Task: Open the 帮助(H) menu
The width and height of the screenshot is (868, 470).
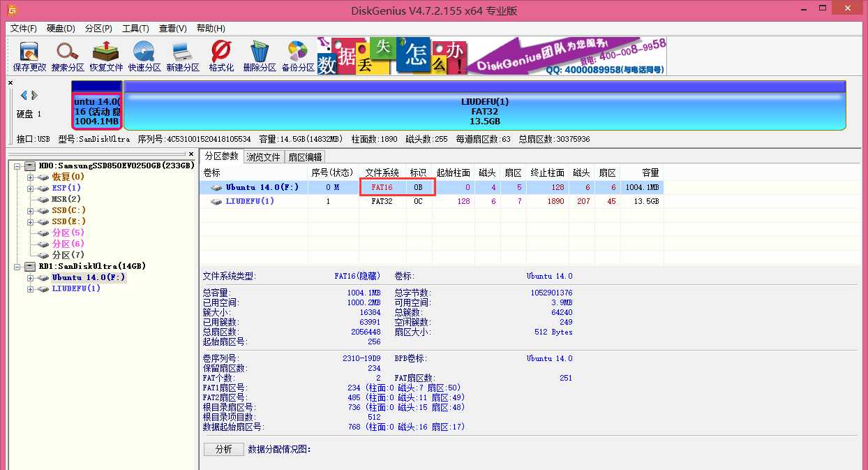Action: pyautogui.click(x=211, y=29)
